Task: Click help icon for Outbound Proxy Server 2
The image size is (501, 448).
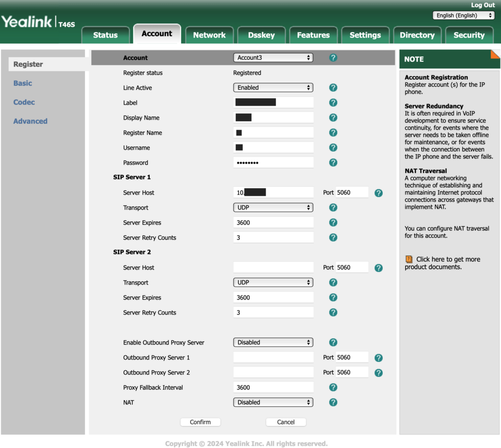Action: (x=378, y=373)
